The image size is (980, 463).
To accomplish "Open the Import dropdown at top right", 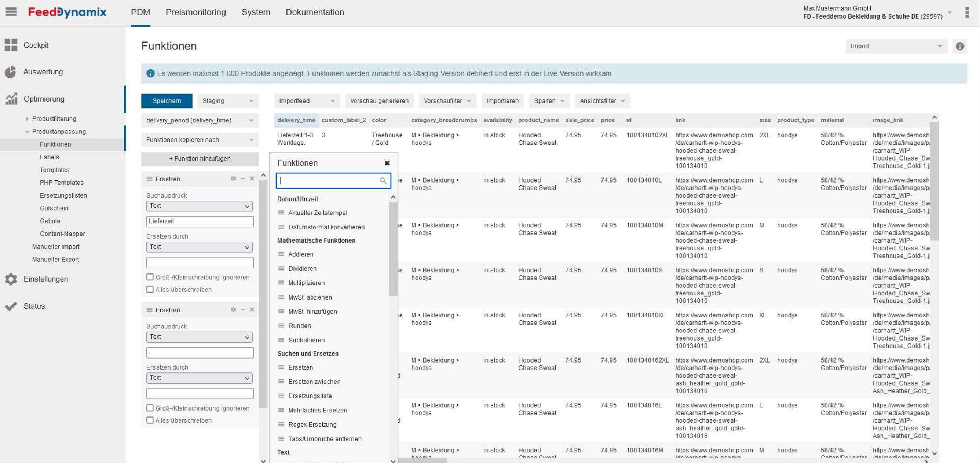I will 896,46.
